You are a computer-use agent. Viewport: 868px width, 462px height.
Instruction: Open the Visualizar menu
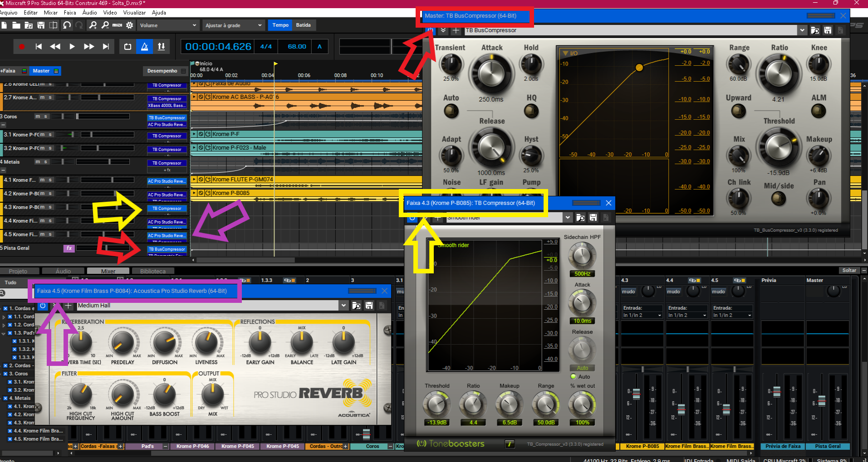tap(134, 13)
